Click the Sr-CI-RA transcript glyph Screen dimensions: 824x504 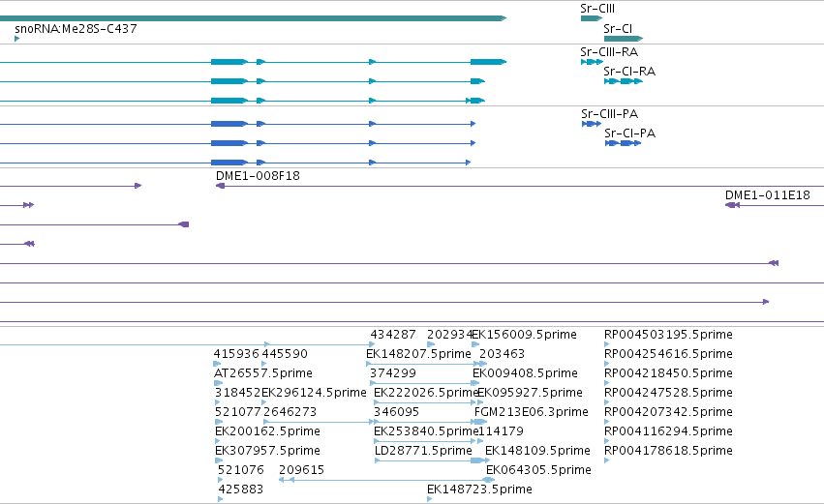(624, 81)
